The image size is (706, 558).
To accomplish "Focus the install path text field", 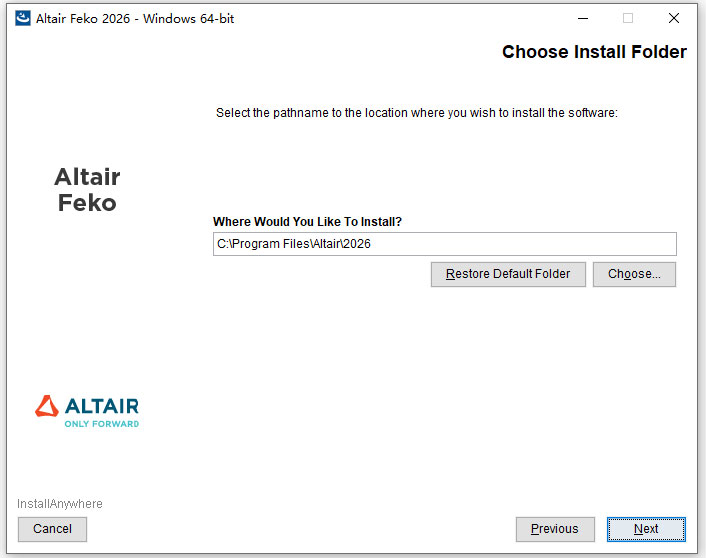I will [444, 244].
